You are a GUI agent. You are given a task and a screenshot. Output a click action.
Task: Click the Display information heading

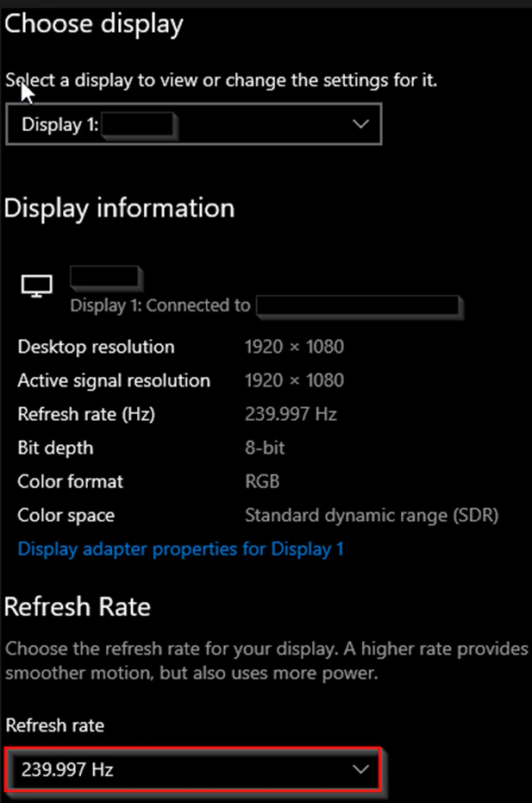119,209
